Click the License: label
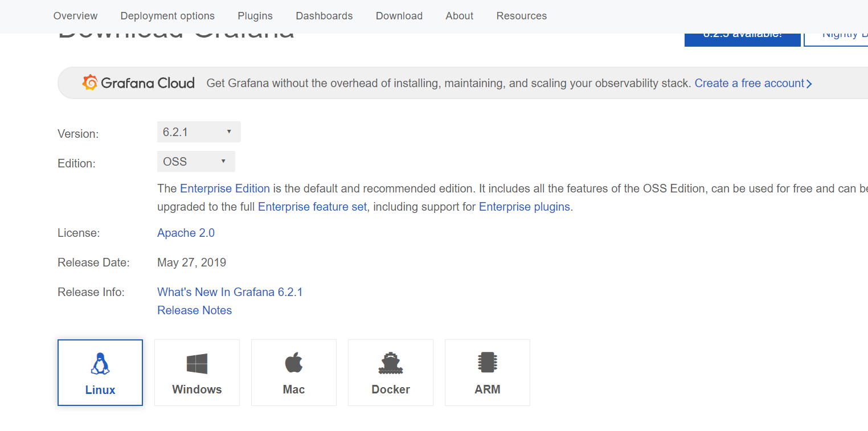The image size is (868, 431). click(79, 233)
